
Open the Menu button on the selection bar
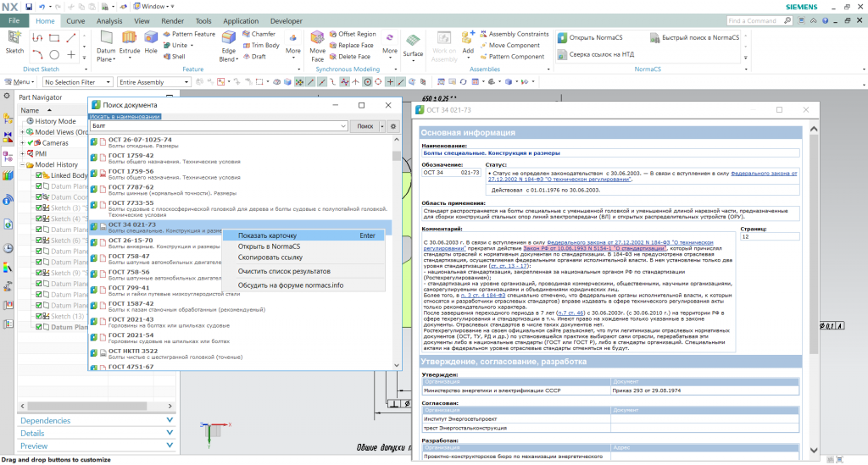click(20, 82)
